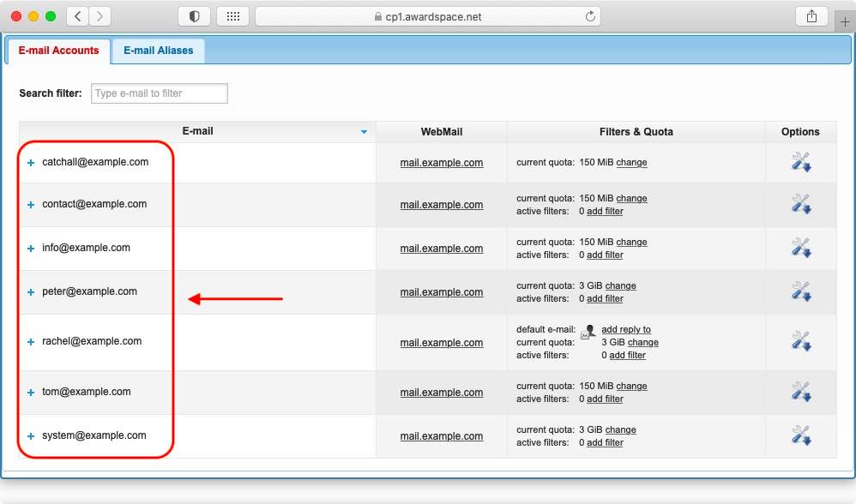Select the E-mail Accounts tab
Viewport: 856px width, 504px height.
click(x=57, y=51)
